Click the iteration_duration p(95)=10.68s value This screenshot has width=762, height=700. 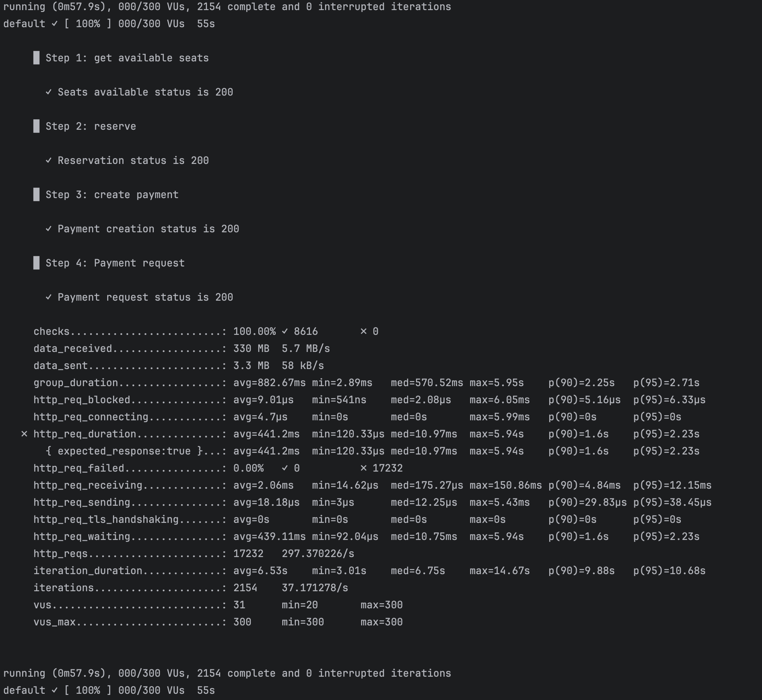point(669,571)
